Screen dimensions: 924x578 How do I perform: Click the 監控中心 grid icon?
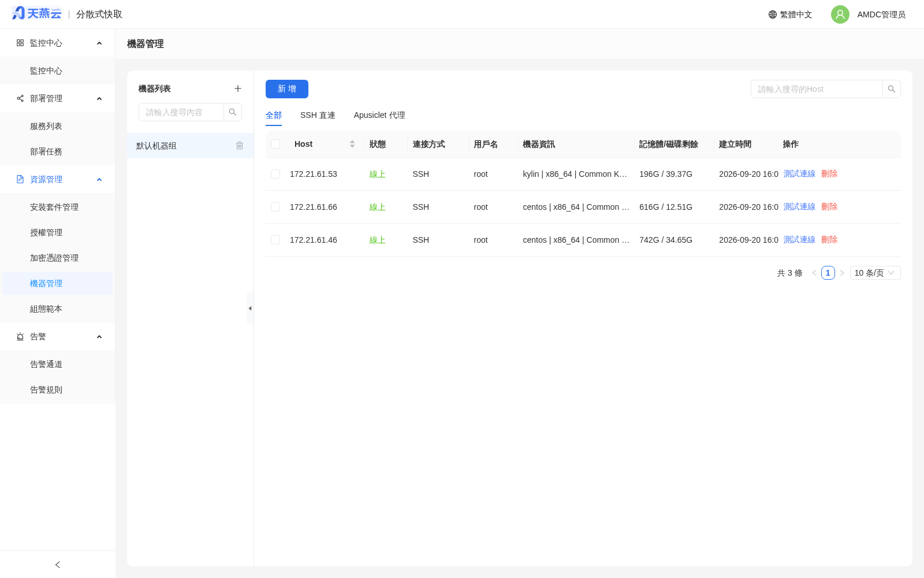[20, 43]
